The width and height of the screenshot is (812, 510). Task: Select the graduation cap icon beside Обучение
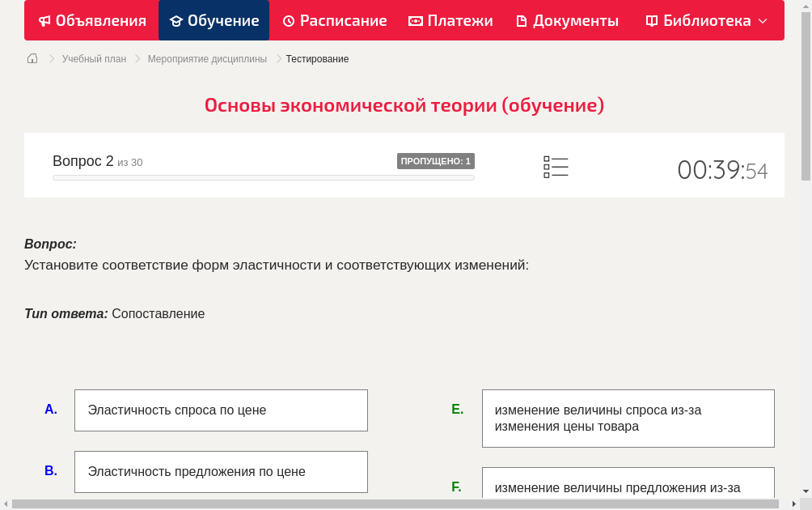[x=177, y=20]
